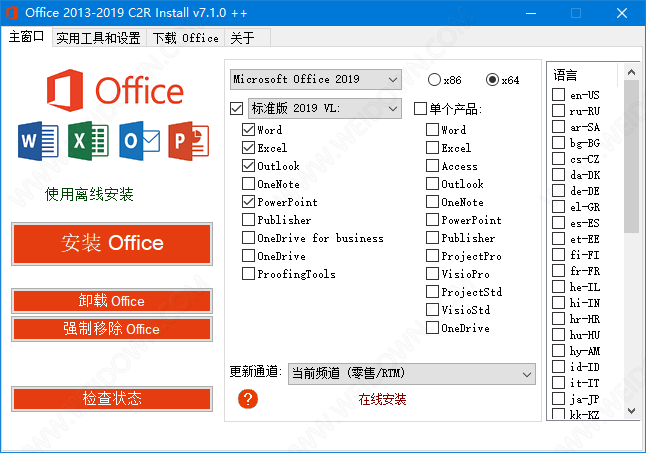
Task: Check the ru-RU language
Action: (x=559, y=111)
